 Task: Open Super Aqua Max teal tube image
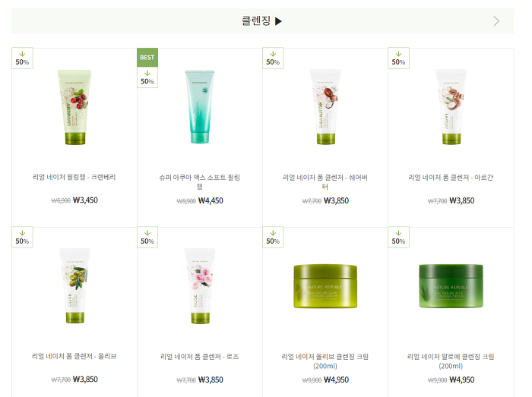(200, 107)
